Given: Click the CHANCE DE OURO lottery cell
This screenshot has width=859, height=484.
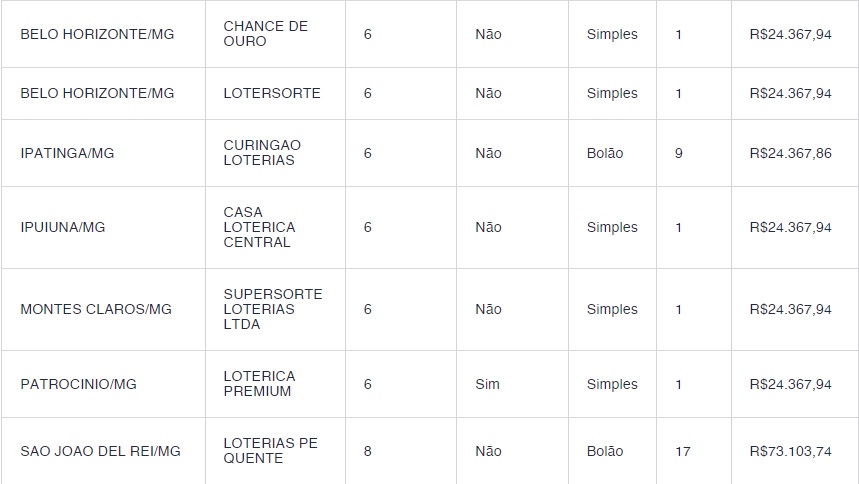Looking at the screenshot, I should tap(265, 34).
